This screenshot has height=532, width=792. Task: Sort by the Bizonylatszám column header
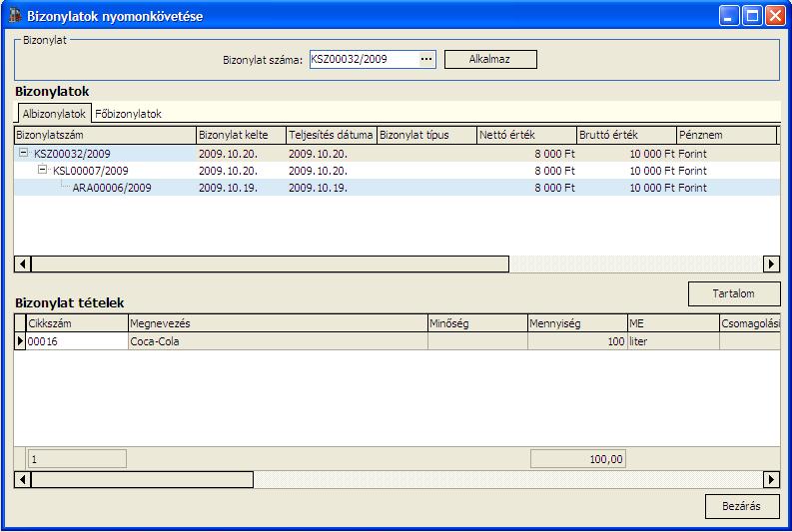[105, 135]
